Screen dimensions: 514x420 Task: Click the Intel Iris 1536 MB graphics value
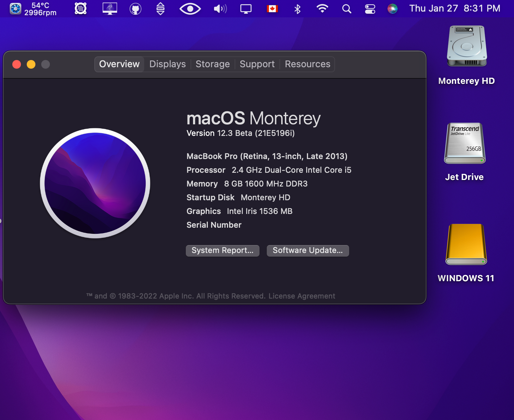(260, 211)
